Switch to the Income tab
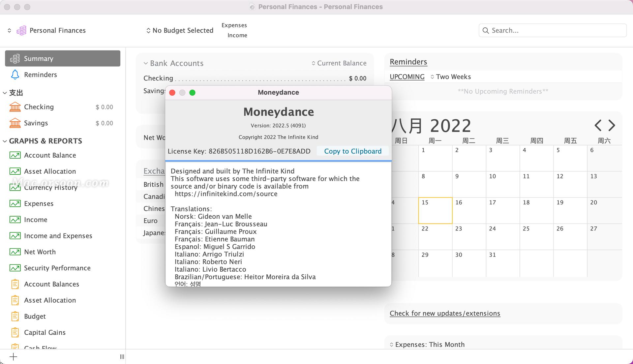Image resolution: width=633 pixels, height=364 pixels. [236, 35]
